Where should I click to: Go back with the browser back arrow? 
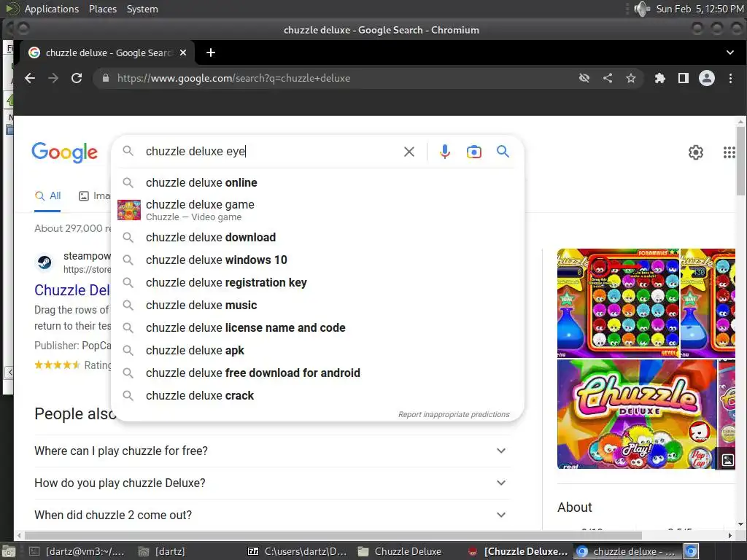(x=30, y=78)
